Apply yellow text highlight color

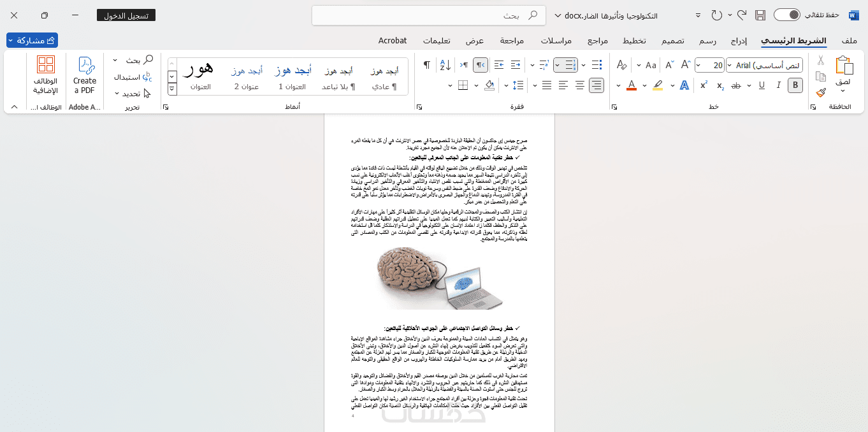point(658,85)
